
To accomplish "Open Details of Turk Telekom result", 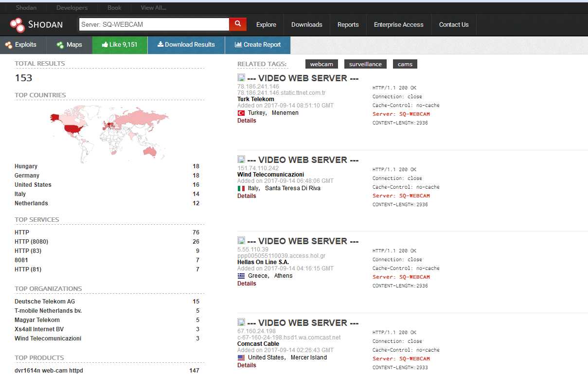I will 247,121.
